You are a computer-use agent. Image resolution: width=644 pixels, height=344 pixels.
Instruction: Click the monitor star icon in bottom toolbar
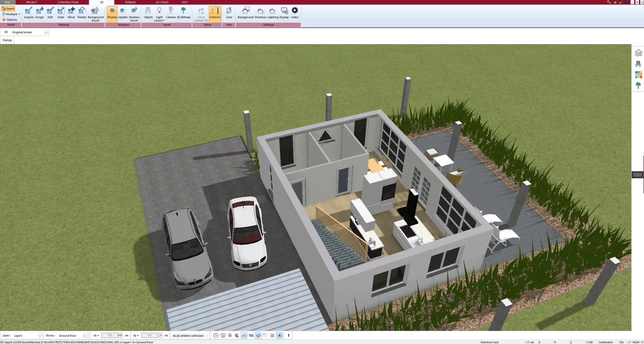[223, 335]
